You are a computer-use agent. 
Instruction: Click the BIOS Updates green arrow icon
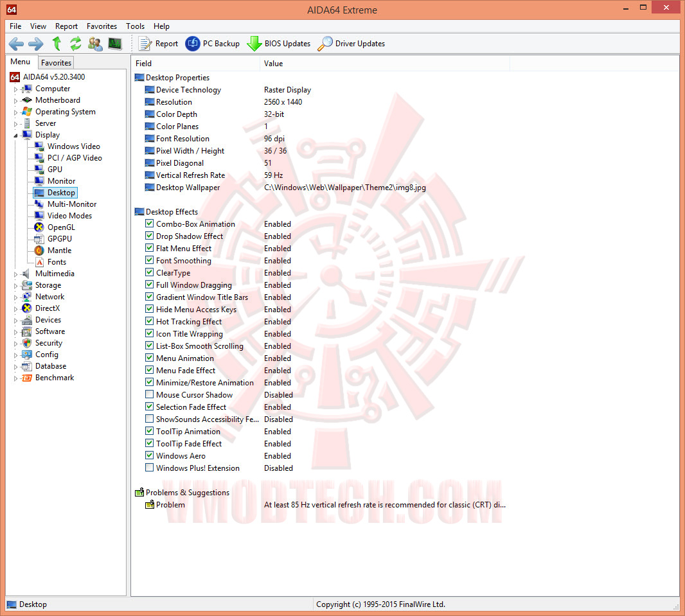pos(254,44)
